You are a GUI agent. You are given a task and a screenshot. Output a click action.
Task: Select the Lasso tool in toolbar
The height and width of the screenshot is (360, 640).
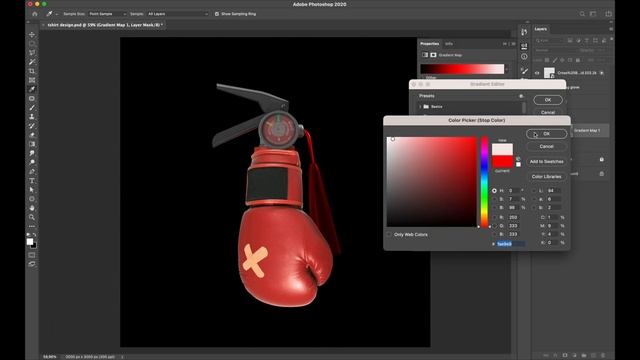[x=32, y=53]
